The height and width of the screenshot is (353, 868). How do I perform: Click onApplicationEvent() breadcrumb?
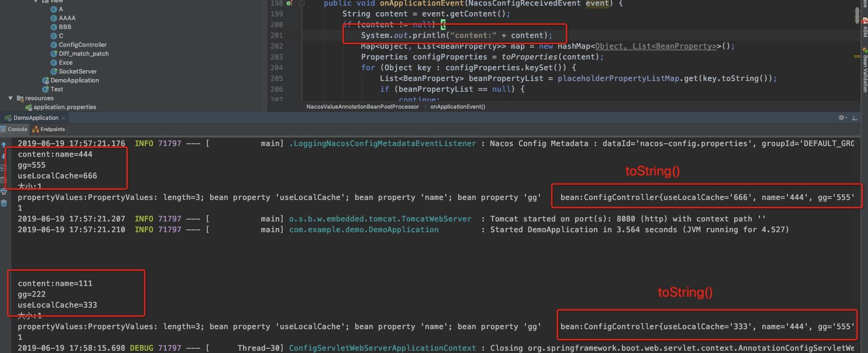[x=458, y=107]
